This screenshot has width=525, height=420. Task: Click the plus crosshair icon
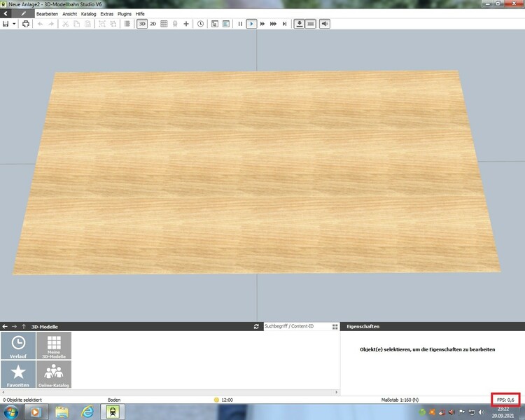(186, 24)
